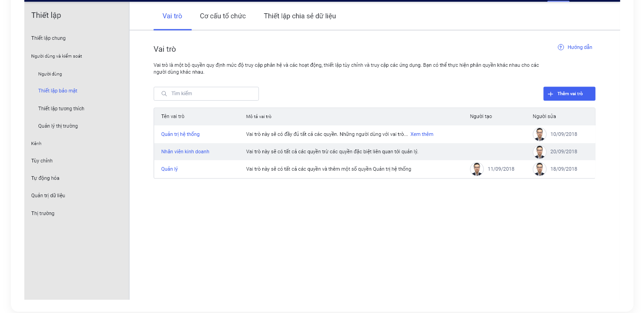Click creator avatar beside 11/09/2018
644x313 pixels.
pos(477,169)
